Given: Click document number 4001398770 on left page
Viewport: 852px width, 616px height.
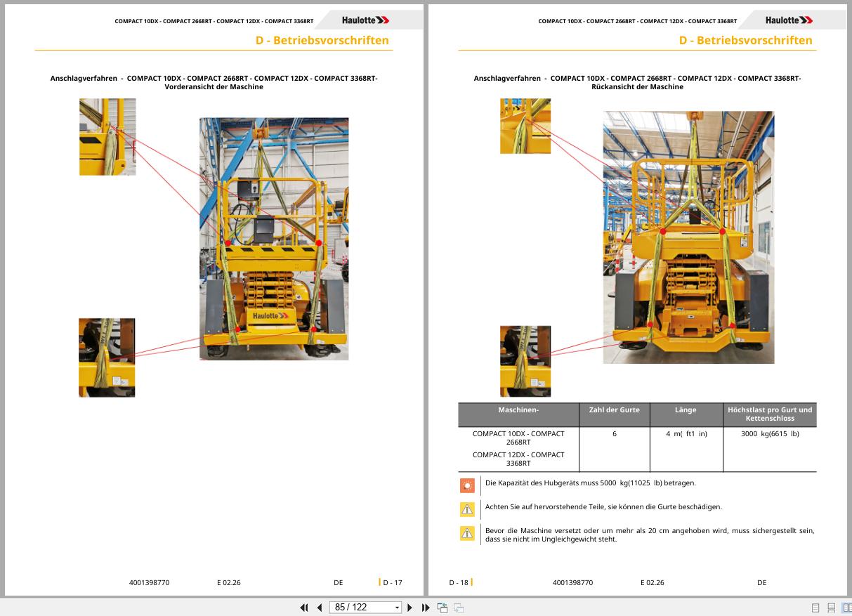Looking at the screenshot, I should click(150, 583).
